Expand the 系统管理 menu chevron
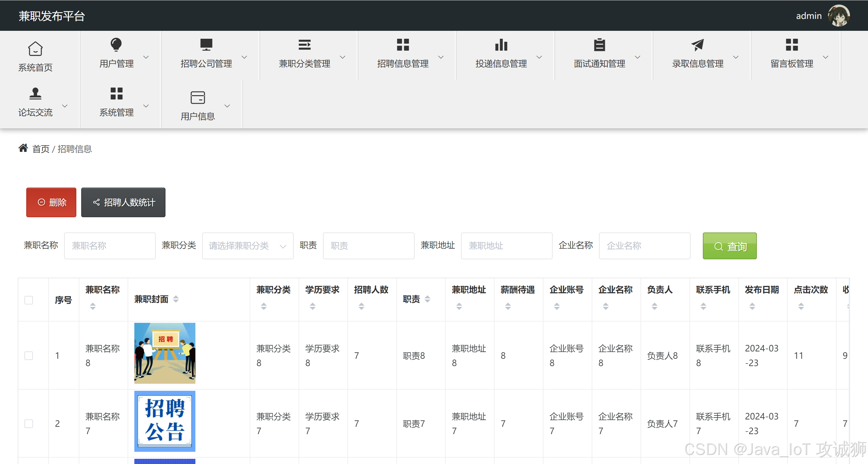Screen dimensions: 868x464 (x=146, y=106)
